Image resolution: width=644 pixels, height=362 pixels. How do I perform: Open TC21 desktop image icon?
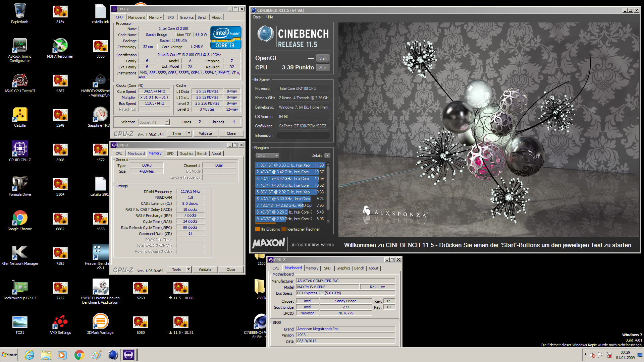(20, 324)
